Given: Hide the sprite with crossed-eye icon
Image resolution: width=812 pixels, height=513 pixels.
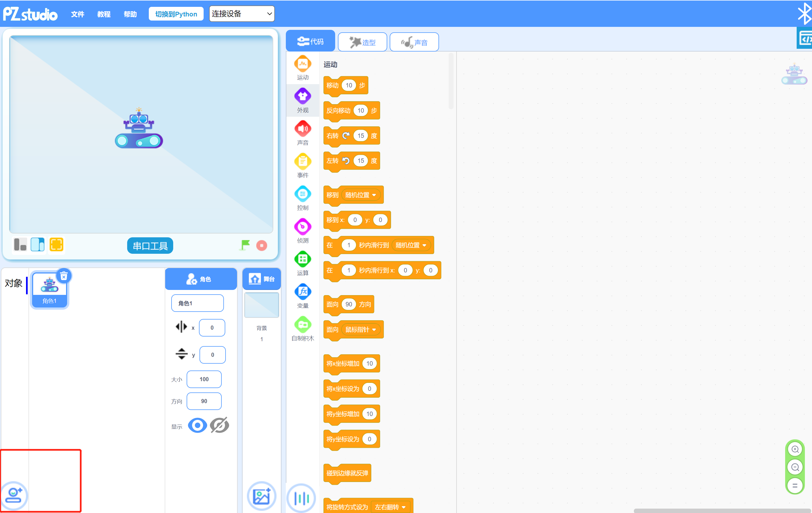Looking at the screenshot, I should pyautogui.click(x=220, y=425).
